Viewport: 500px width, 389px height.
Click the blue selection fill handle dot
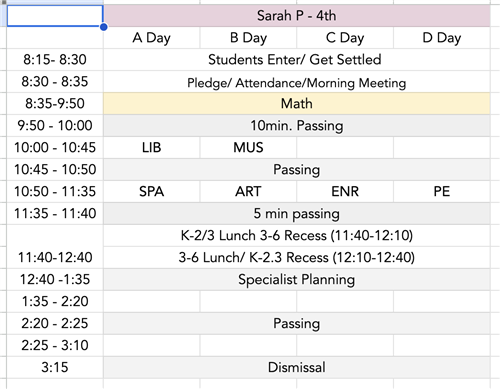[104, 27]
